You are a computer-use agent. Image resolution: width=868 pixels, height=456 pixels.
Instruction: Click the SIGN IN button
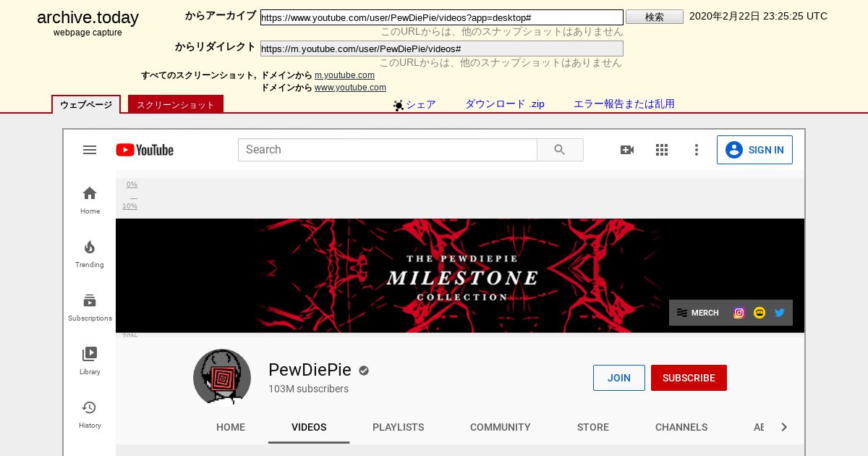[754, 150]
